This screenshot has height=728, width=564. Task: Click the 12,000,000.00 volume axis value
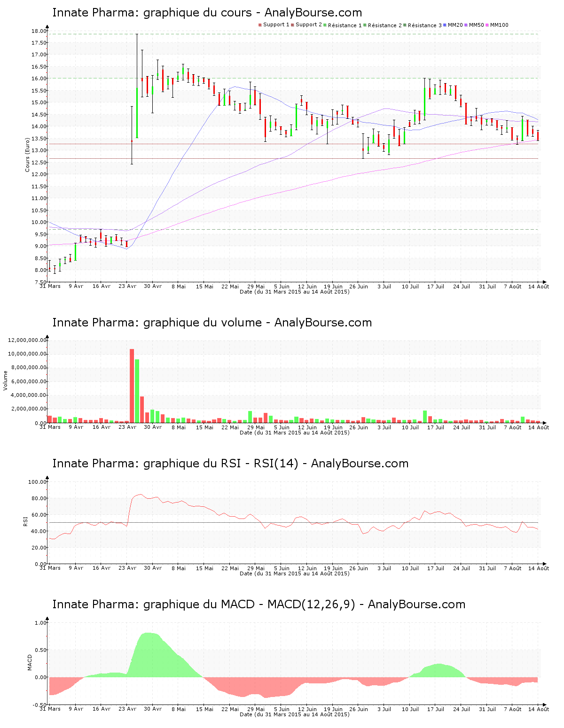27,340
